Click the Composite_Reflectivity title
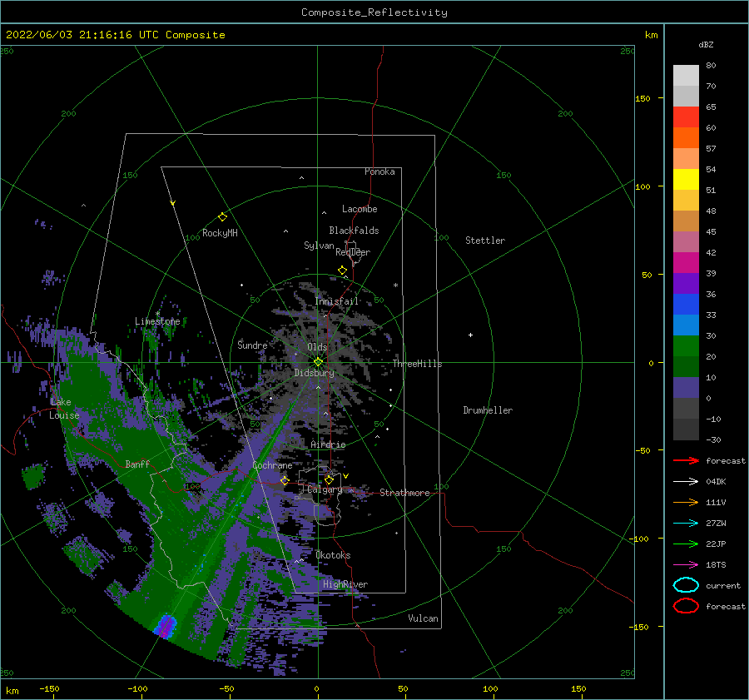 374,12
